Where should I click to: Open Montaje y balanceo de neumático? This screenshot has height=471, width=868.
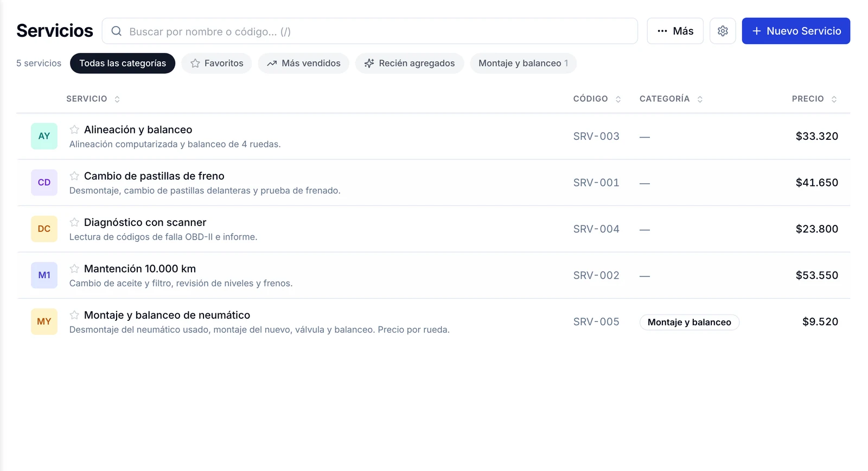tap(167, 315)
